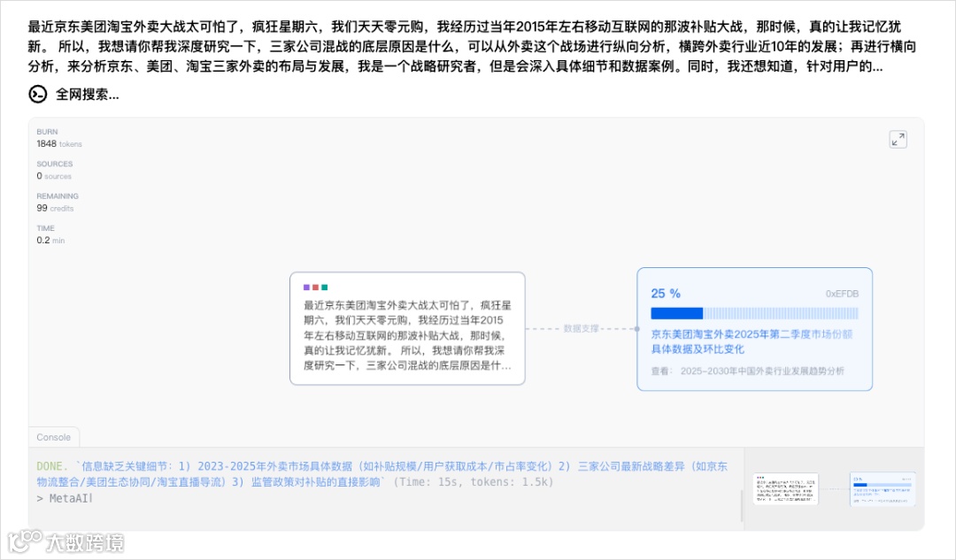956x560 pixels.
Task: Open the Console tab
Action: [x=54, y=437]
